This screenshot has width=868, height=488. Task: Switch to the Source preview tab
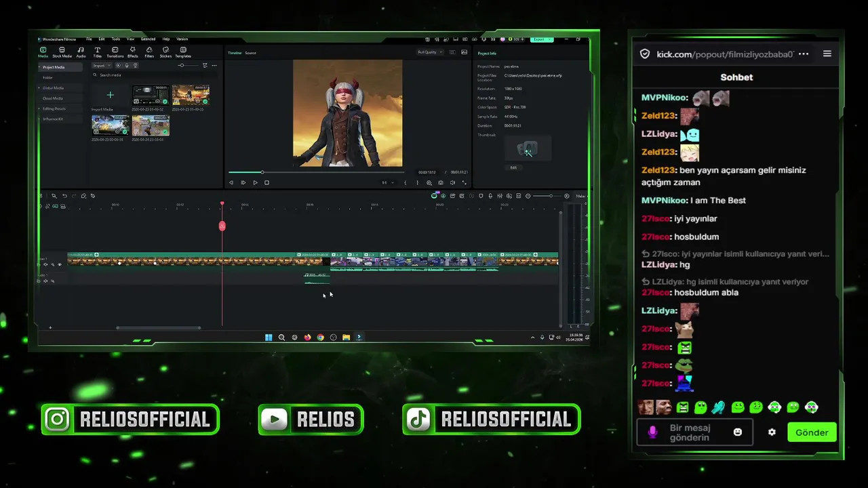point(251,53)
